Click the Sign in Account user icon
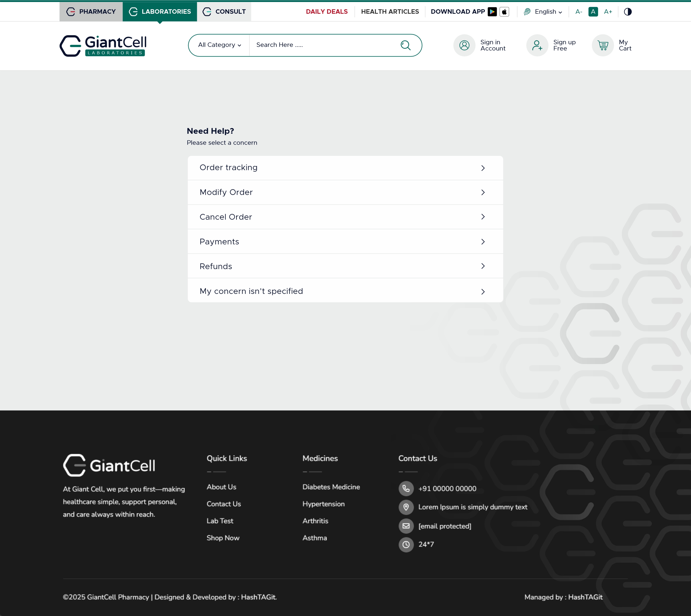 (464, 45)
